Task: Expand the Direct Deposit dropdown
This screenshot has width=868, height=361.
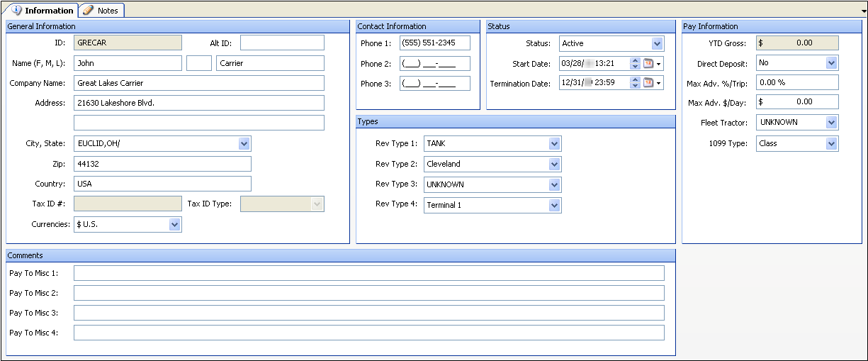Action: tap(831, 63)
